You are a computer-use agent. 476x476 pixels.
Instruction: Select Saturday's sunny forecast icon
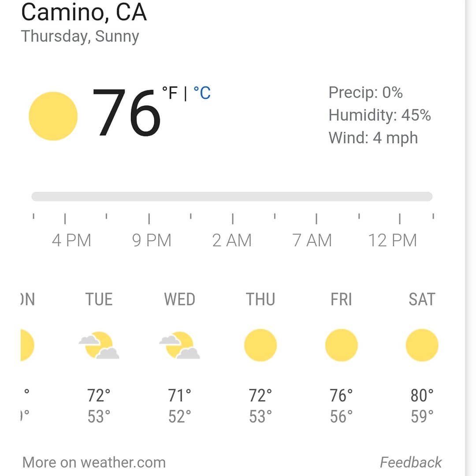tap(422, 345)
